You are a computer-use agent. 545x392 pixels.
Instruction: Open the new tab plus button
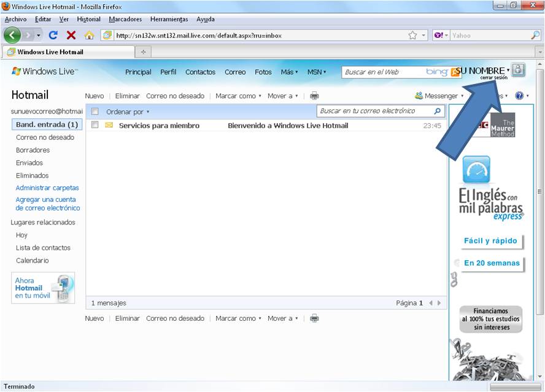click(144, 52)
